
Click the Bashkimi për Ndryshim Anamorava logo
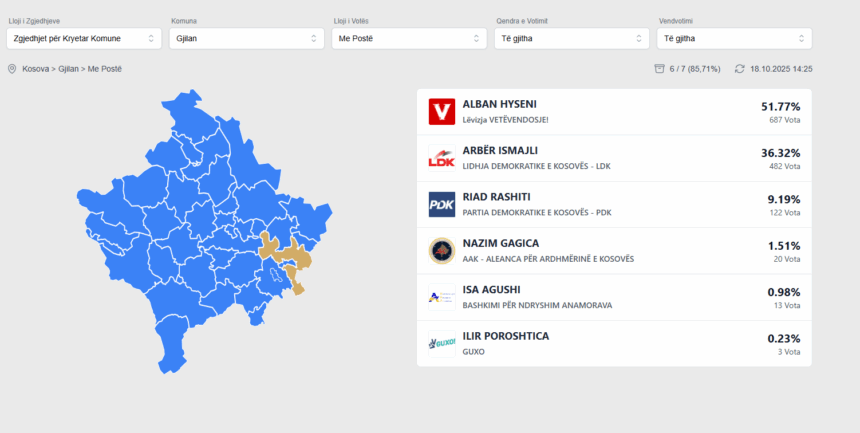[x=441, y=297]
